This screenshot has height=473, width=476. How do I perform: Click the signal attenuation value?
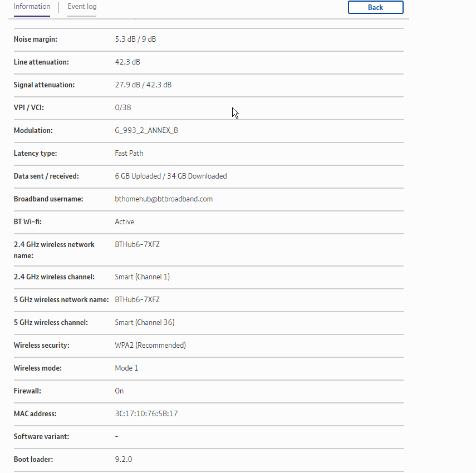pos(143,85)
